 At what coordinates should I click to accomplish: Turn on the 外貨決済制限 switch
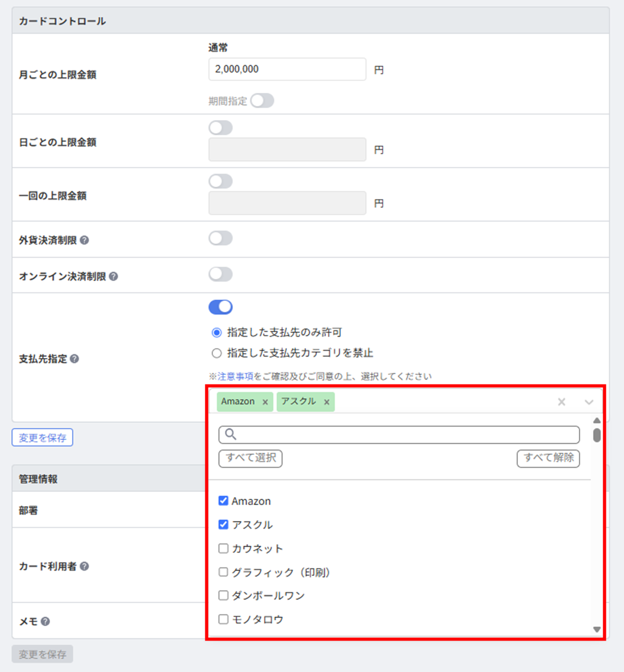221,238
